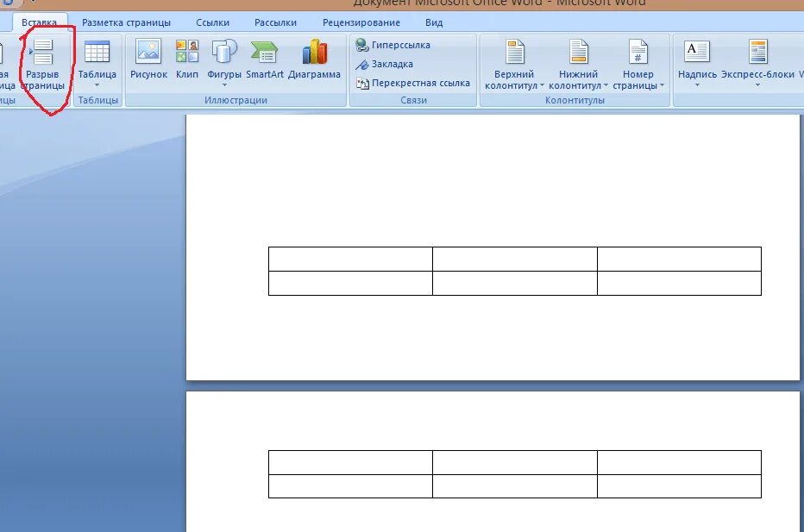Click the first cell of the lower table
The width and height of the screenshot is (804, 532).
coord(351,462)
